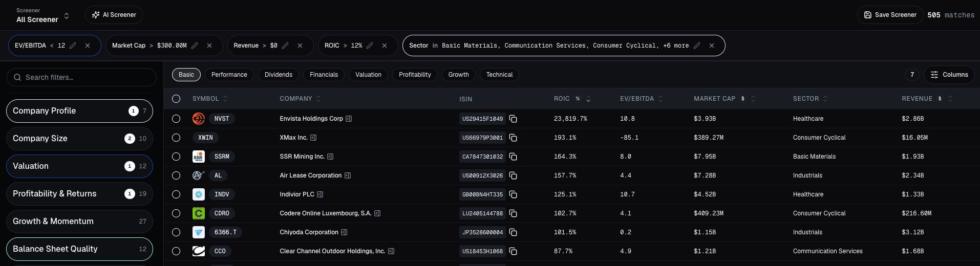Expand the Company Size filter group
This screenshot has width=980, height=266.
pyautogui.click(x=79, y=139)
